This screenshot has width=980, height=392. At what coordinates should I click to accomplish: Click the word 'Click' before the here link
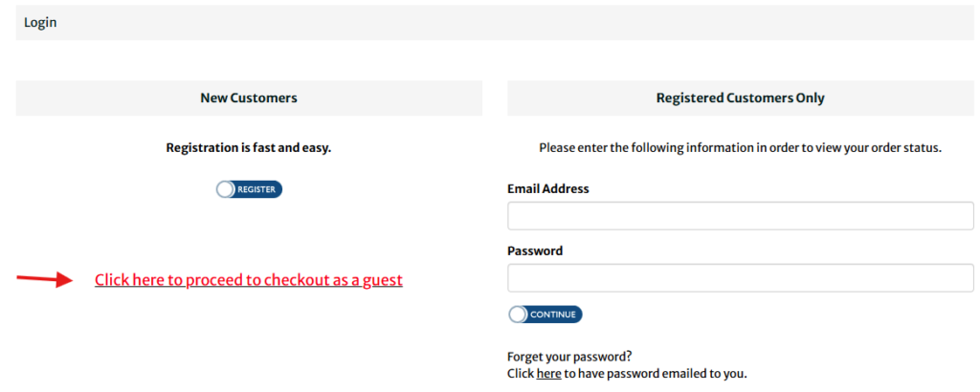pos(521,374)
